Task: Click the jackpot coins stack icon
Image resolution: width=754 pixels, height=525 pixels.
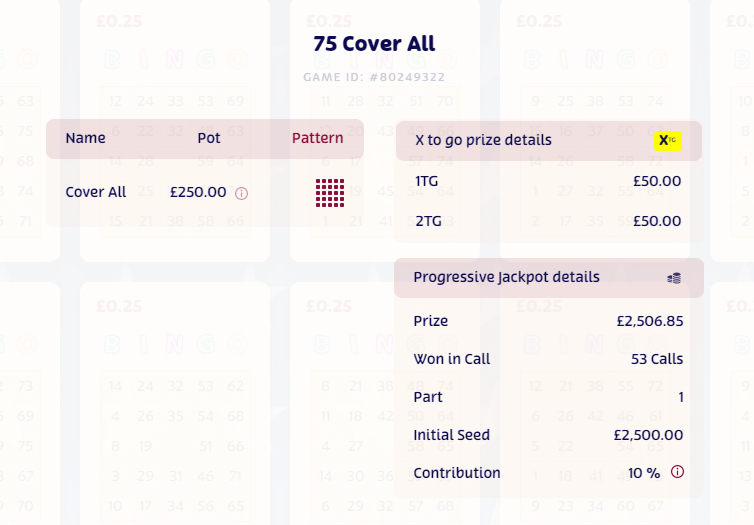Action: [x=674, y=278]
